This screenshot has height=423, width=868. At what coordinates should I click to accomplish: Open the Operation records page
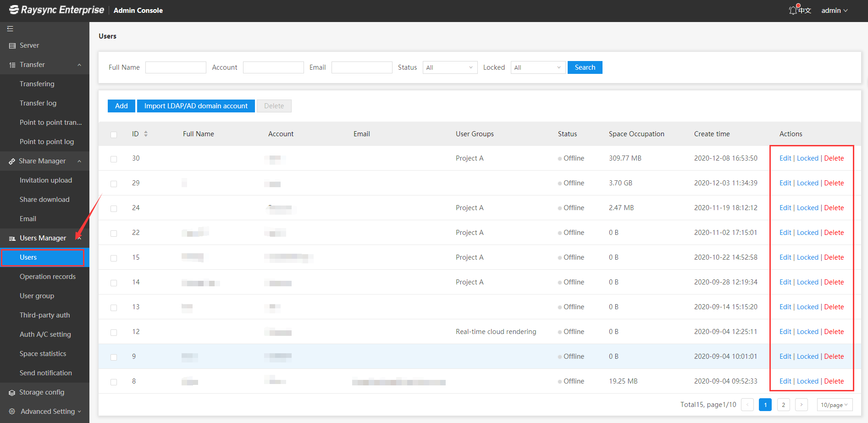(48, 277)
